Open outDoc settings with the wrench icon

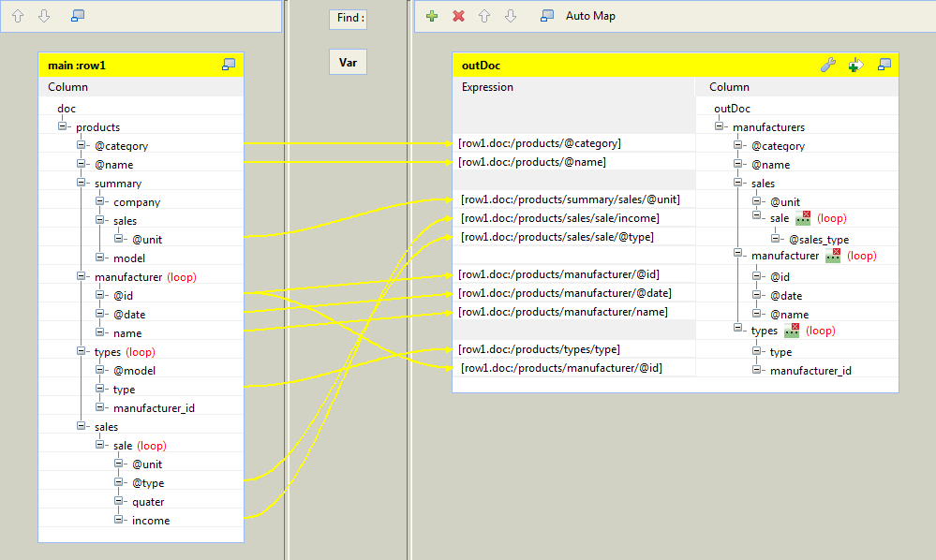tap(826, 65)
